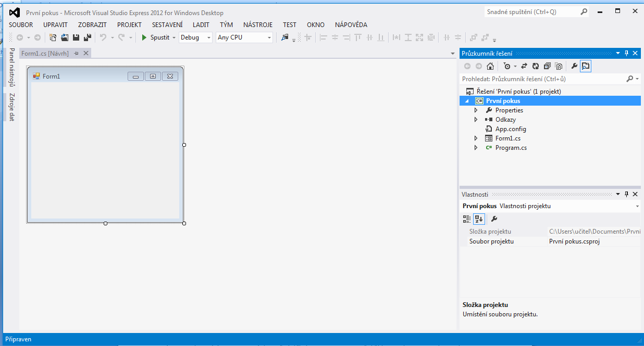This screenshot has width=644, height=346.
Task: Toggle auto-hide pin on Vlastnosti panel
Action: coord(626,194)
